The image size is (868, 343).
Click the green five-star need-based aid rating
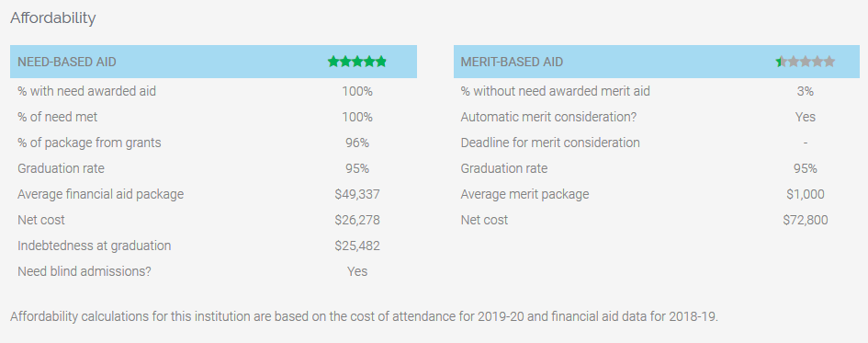pyautogui.click(x=357, y=62)
